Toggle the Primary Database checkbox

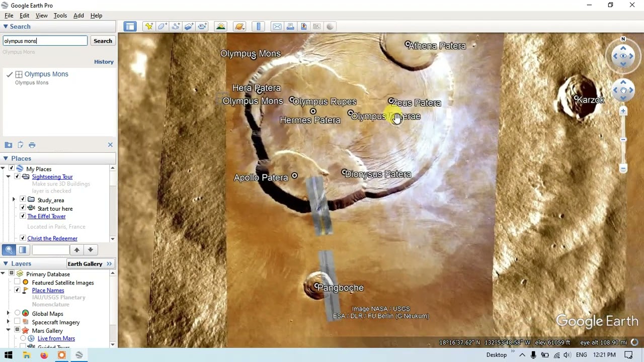point(11,274)
